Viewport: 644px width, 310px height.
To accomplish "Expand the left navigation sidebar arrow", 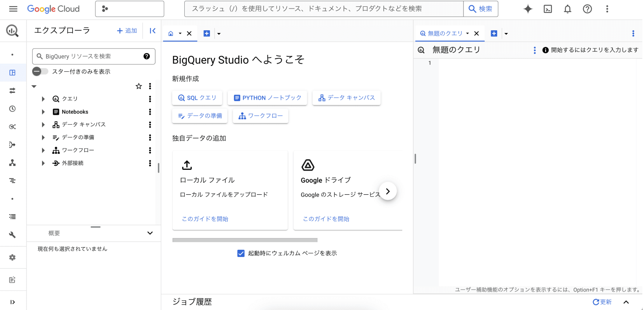I will point(12,302).
